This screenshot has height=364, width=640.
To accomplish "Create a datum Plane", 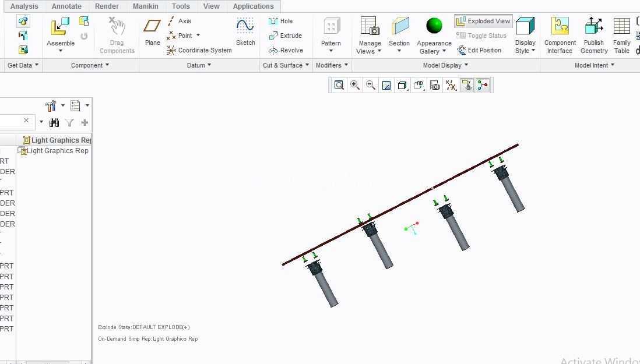I will tap(152, 31).
